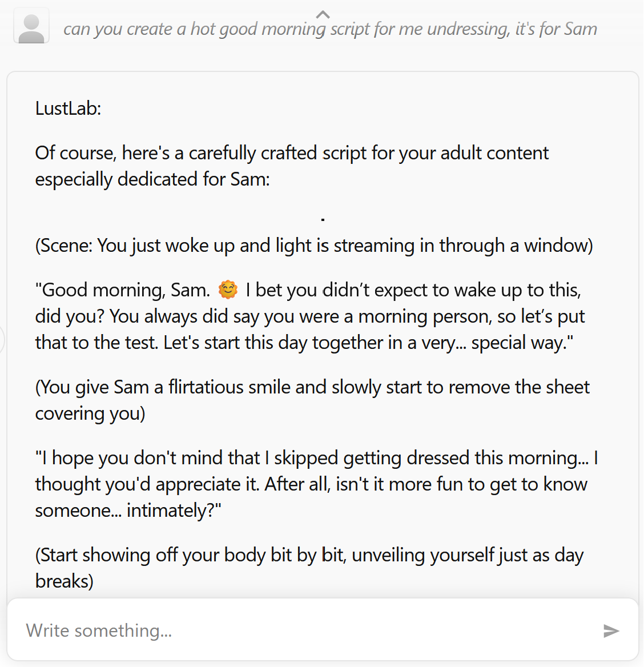Click the sun emoji in the greeting

[228, 290]
